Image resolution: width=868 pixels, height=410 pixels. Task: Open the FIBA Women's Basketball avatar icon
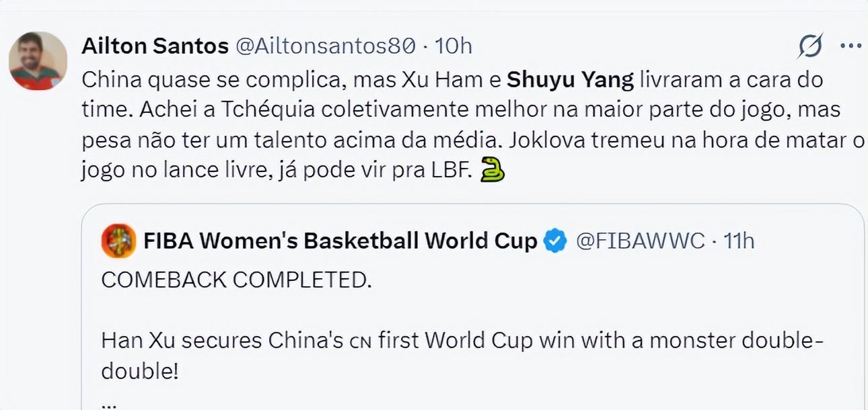[118, 241]
